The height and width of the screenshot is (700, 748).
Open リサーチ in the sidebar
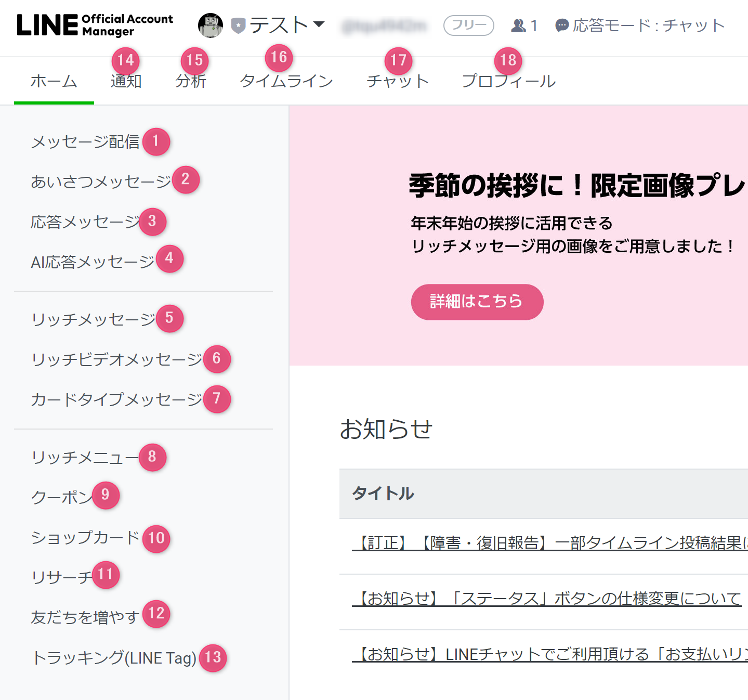[62, 577]
